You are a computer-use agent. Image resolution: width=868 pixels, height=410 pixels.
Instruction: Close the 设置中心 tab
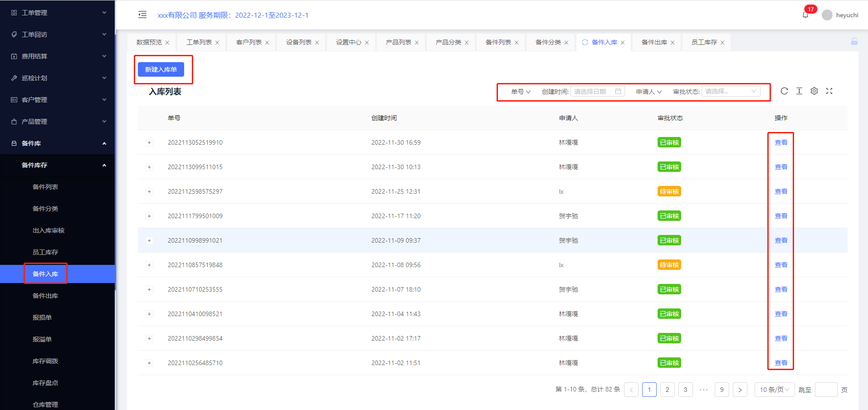[x=367, y=43]
